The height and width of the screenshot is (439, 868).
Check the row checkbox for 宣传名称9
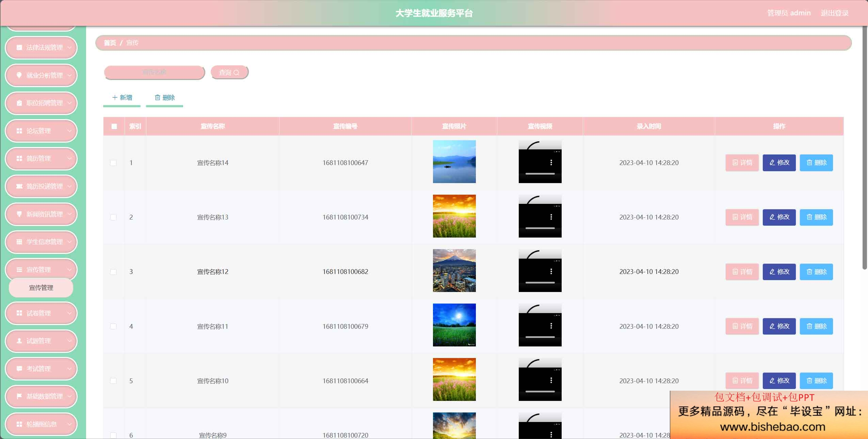(x=113, y=435)
